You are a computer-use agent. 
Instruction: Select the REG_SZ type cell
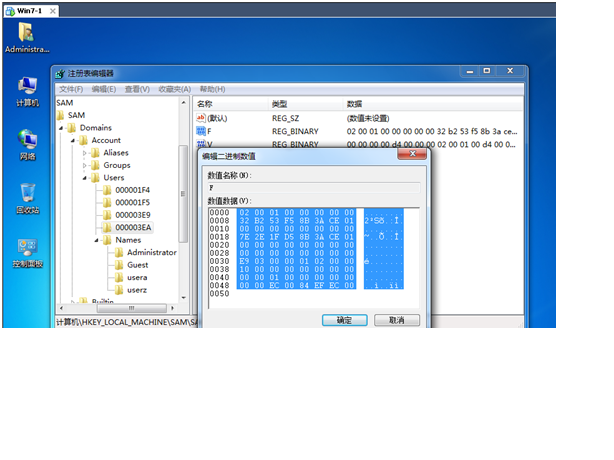point(285,118)
